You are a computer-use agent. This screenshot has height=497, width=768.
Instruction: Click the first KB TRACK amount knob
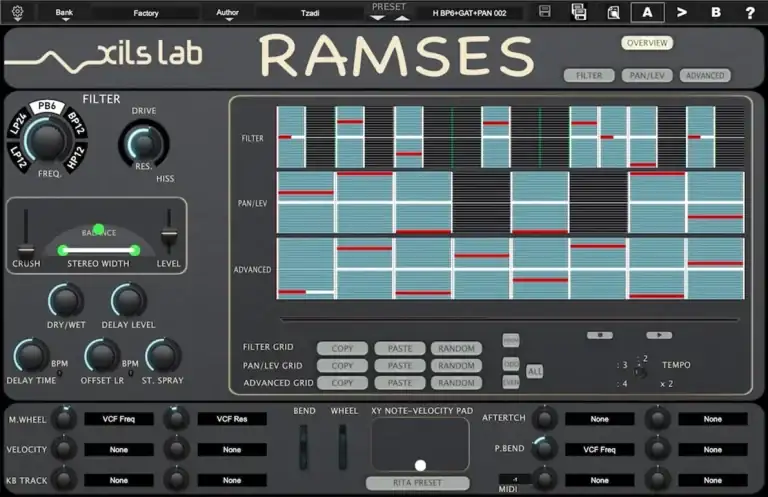click(x=64, y=479)
